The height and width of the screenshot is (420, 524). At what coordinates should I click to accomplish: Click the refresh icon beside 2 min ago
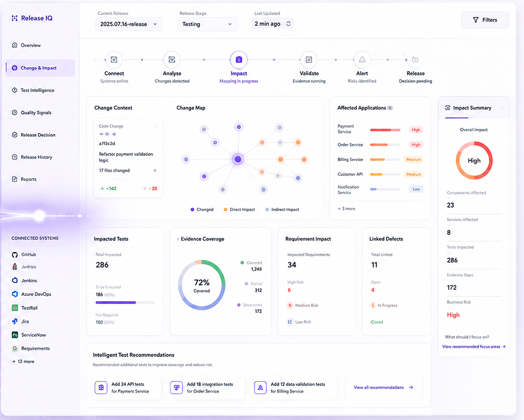coord(288,24)
